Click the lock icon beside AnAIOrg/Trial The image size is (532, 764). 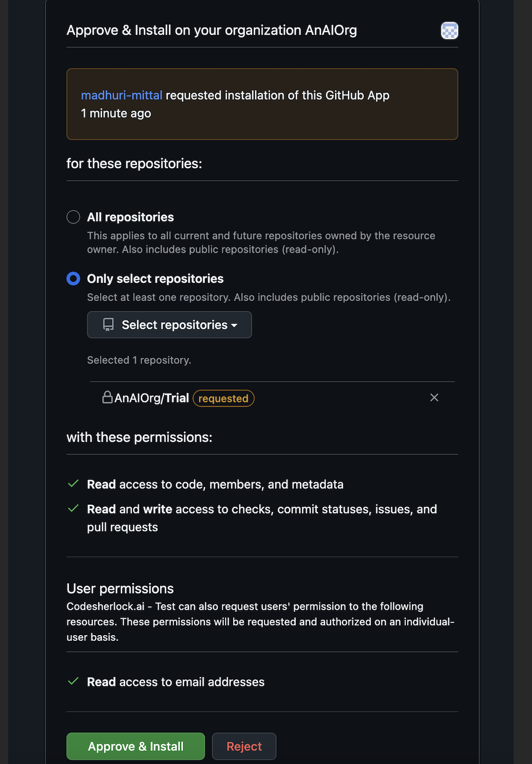point(107,397)
